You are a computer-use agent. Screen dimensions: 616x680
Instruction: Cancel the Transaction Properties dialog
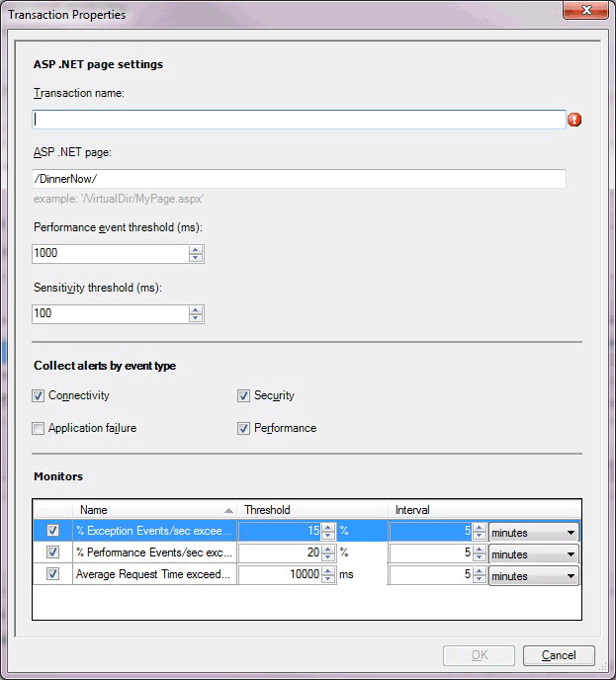[559, 655]
